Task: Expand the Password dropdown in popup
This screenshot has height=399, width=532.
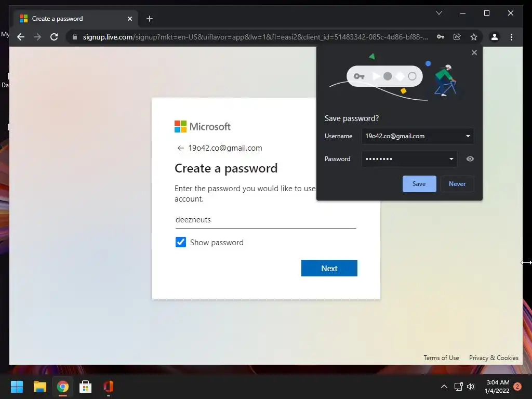Action: pyautogui.click(x=451, y=159)
